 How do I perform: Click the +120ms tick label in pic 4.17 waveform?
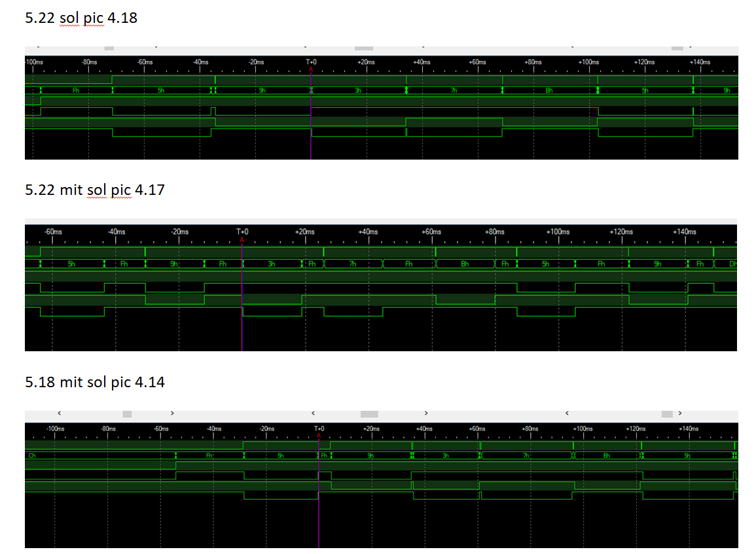click(621, 232)
